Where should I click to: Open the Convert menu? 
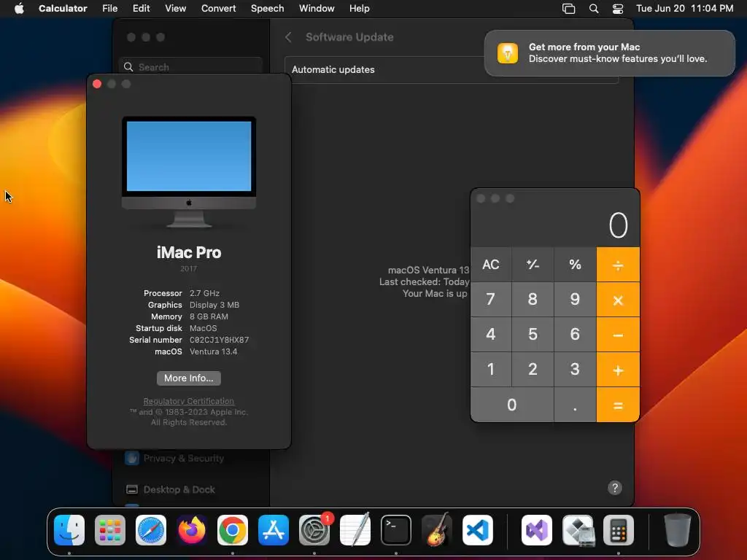(x=218, y=9)
